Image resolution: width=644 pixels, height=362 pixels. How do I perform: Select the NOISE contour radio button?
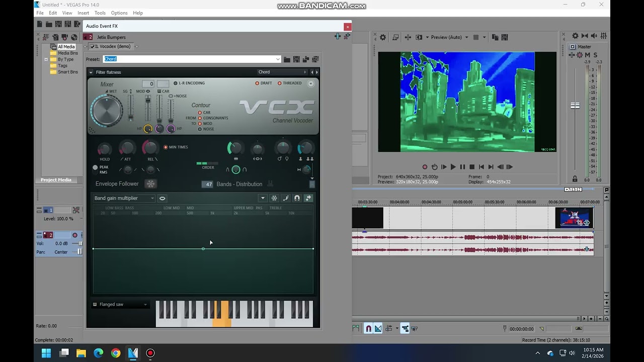200,129
